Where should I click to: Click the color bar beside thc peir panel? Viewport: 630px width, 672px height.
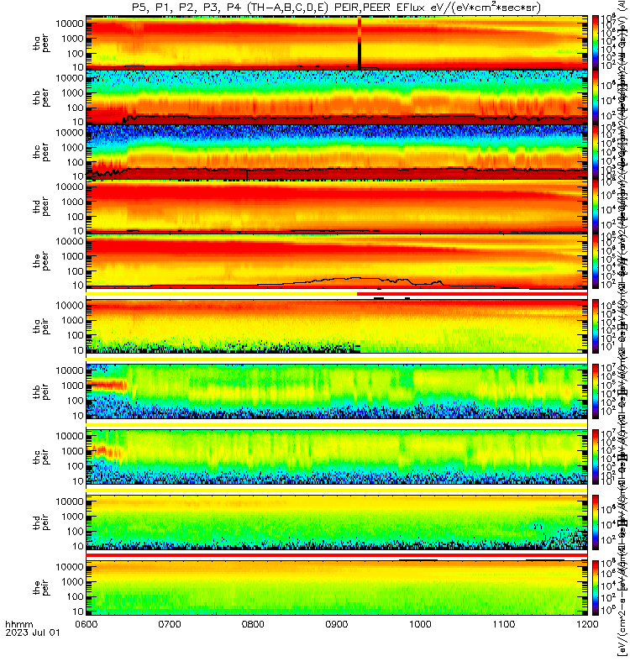596,457
